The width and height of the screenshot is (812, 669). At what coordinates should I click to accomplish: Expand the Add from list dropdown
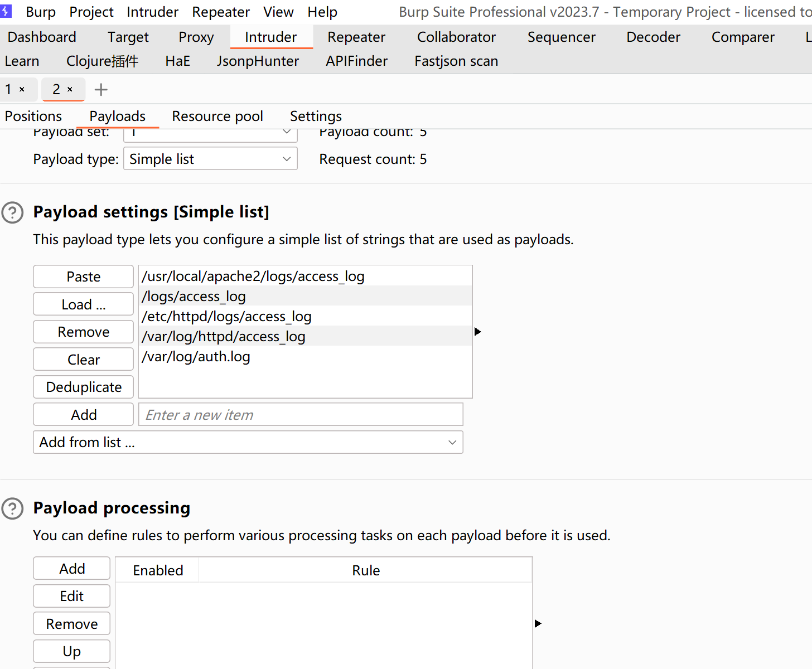[248, 442]
